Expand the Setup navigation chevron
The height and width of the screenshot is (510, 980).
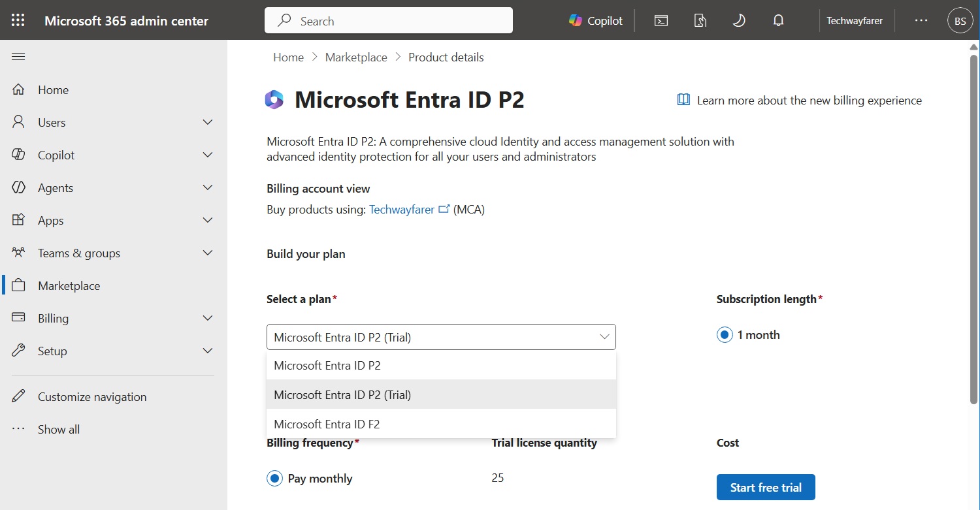point(208,351)
